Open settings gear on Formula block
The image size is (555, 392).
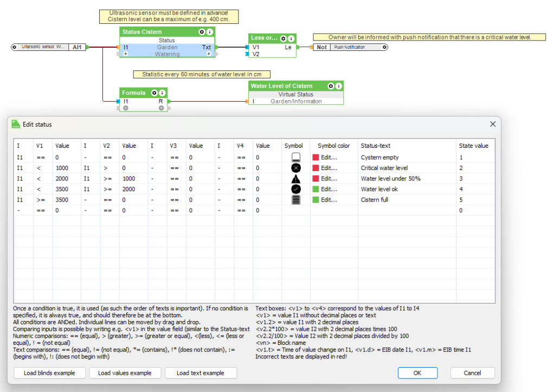[154, 93]
